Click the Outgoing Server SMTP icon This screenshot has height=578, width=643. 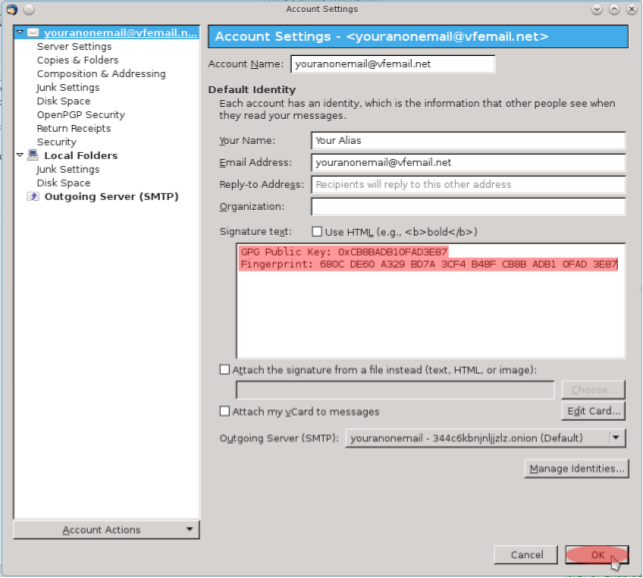34,197
